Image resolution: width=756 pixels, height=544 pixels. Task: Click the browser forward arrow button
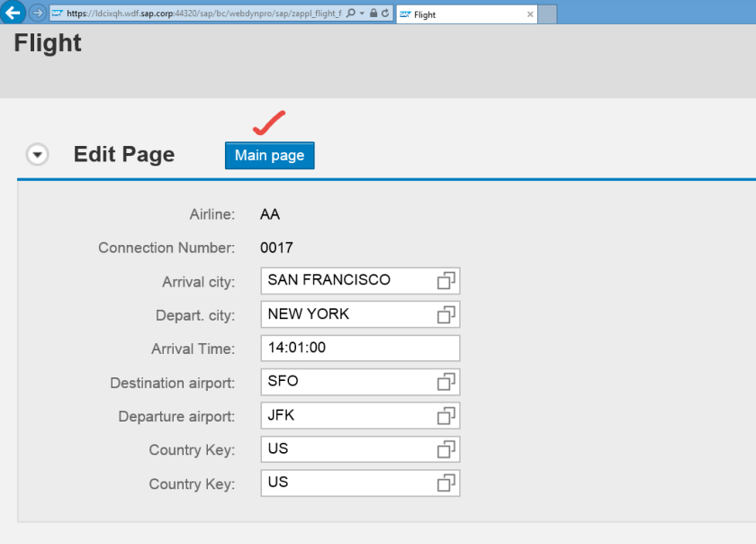37,13
